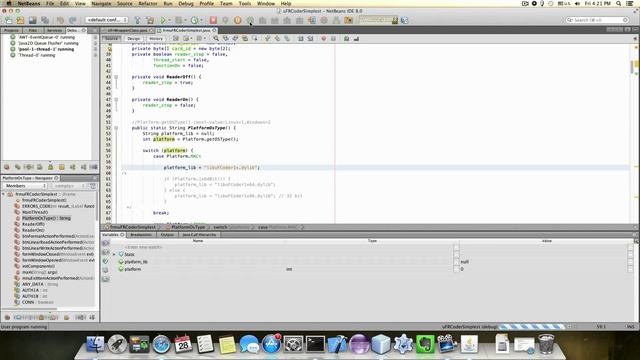
Task: Click the Build Project hammer icon
Action: point(138,20)
